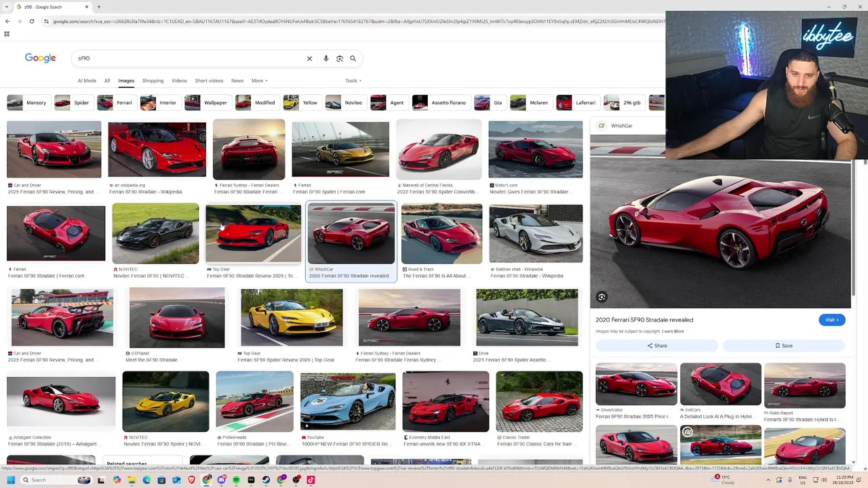
Task: Filter images by Spider chip
Action: (x=73, y=102)
